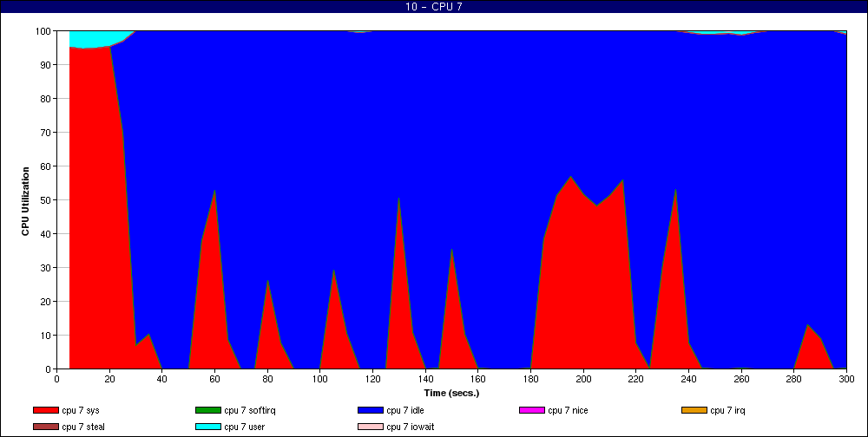Click the pink cpu 7 iowait legend swatch
868x437 pixels.
click(371, 427)
